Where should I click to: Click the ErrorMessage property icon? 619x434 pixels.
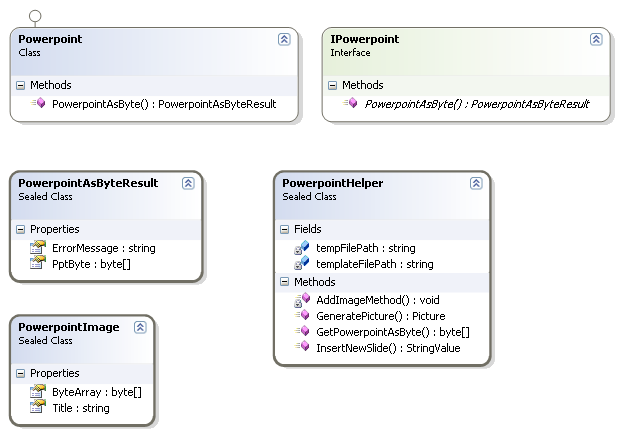[38, 247]
